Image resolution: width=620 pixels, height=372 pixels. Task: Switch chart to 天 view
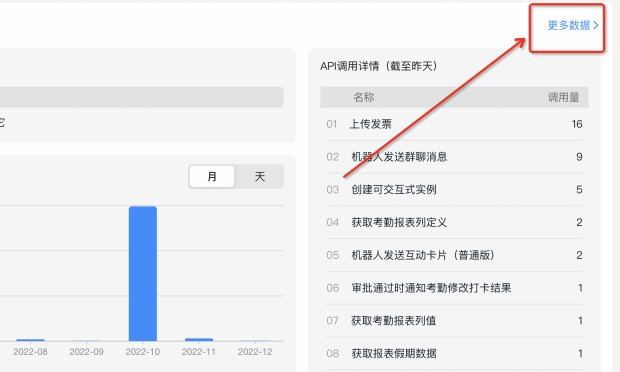point(259,176)
